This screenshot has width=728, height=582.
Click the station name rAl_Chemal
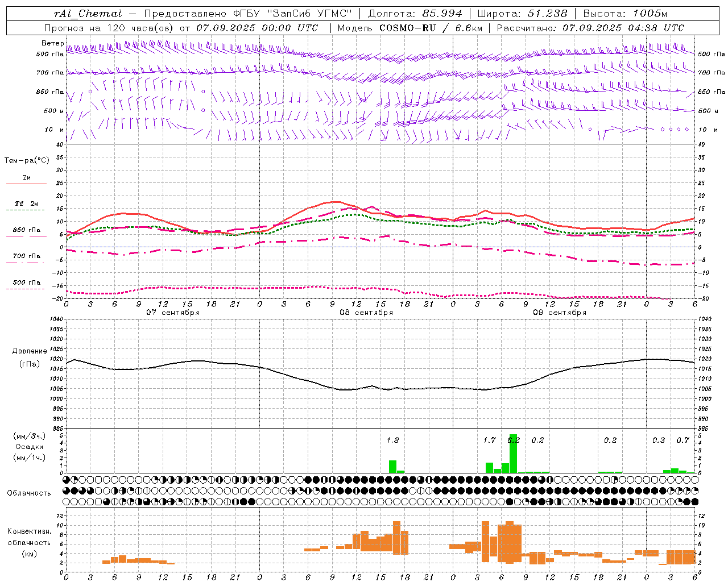pos(88,14)
